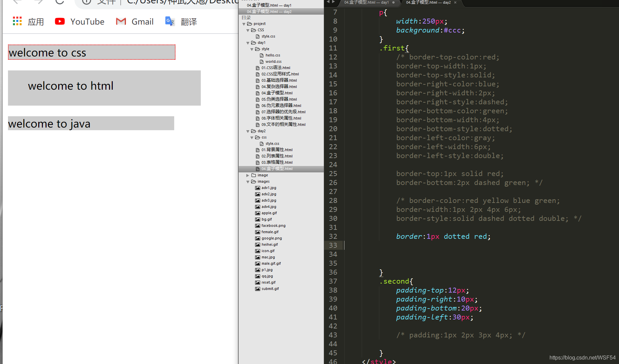Viewport: 619px width, 364px height.
Task: Click the icon.gif image file icon
Action: [x=258, y=251]
